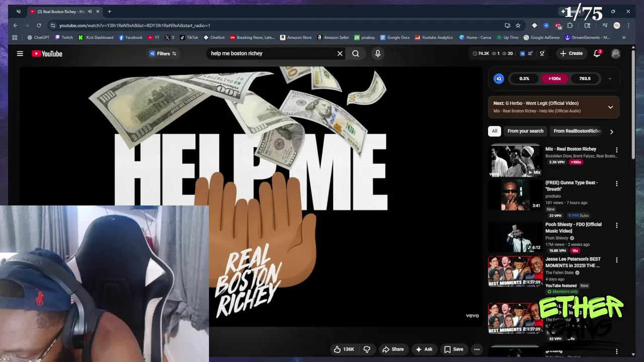
Task: Open Jesse Lee Peterson's BEST MOMENTS video
Action: tap(515, 271)
